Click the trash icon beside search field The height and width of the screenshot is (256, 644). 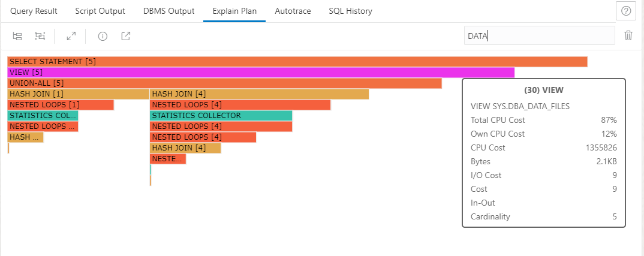pyautogui.click(x=628, y=36)
